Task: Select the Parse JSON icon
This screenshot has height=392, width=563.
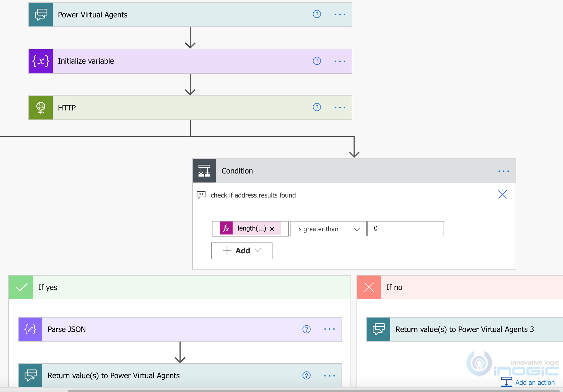Action: [30, 329]
